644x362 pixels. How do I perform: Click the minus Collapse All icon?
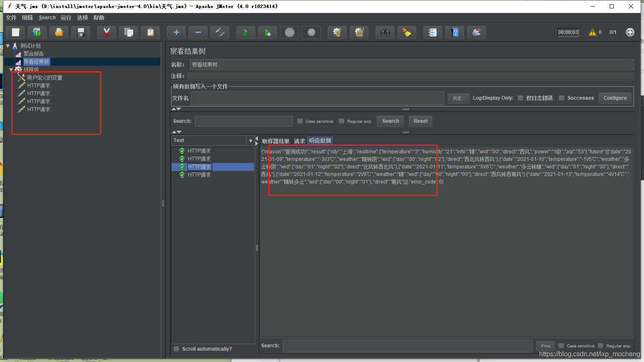pyautogui.click(x=198, y=32)
